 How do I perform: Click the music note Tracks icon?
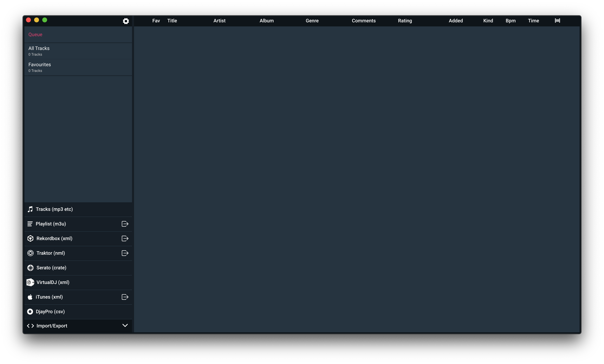30,209
